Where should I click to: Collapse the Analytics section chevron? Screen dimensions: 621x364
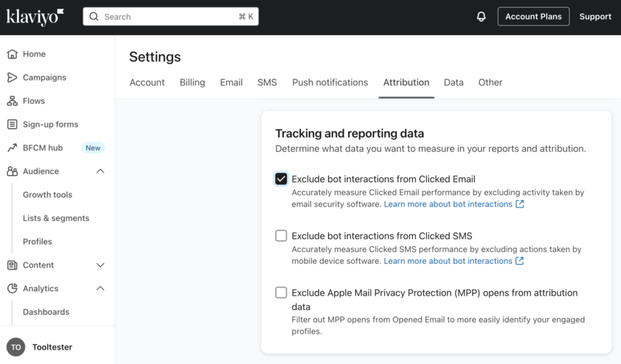tap(100, 288)
